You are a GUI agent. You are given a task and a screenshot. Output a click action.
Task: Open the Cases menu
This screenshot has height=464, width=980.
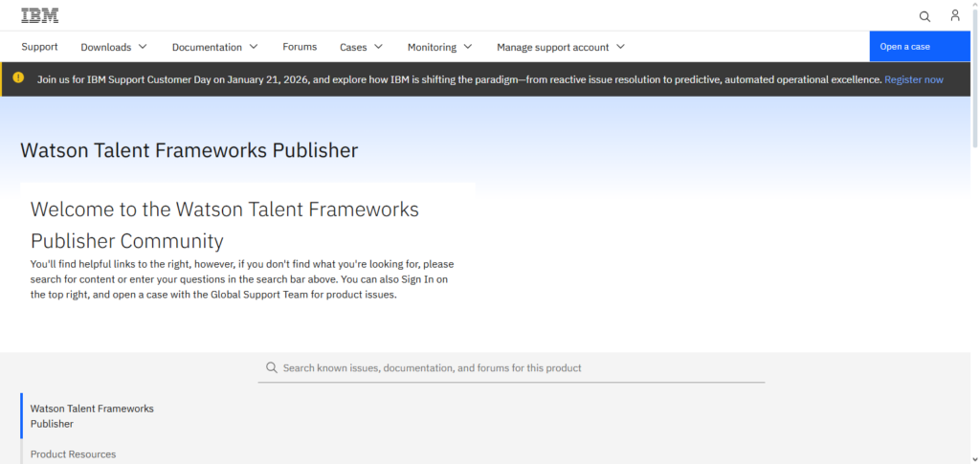tap(361, 47)
